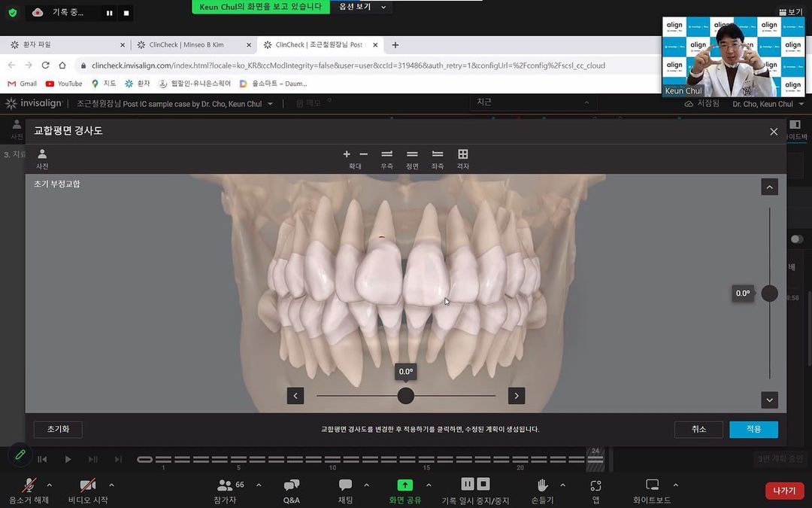Click the horizontal tilt slider handle
This screenshot has width=812, height=508.
point(406,396)
